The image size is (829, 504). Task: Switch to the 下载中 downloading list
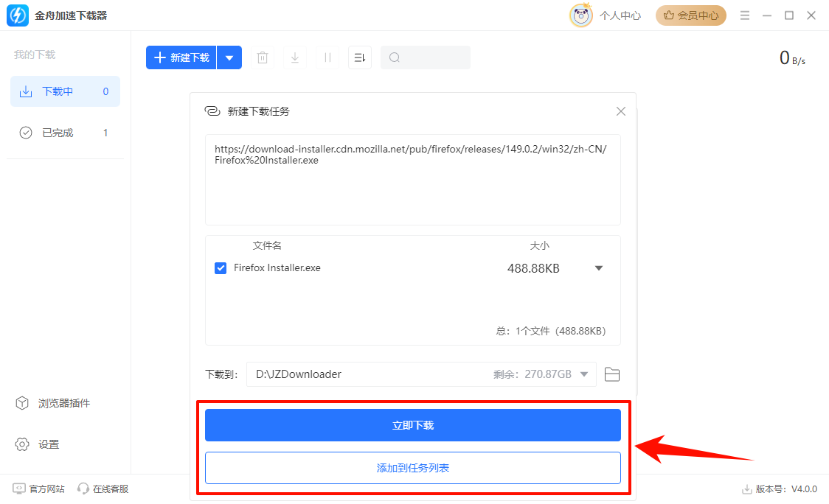coord(65,91)
